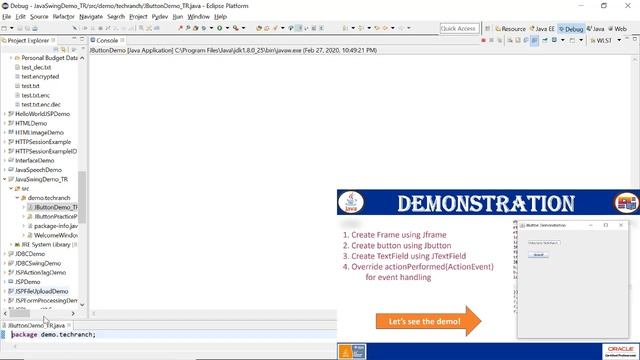Toggle the highlighted Show Console button
Viewport: 640px width, 360px height.
click(x=534, y=40)
